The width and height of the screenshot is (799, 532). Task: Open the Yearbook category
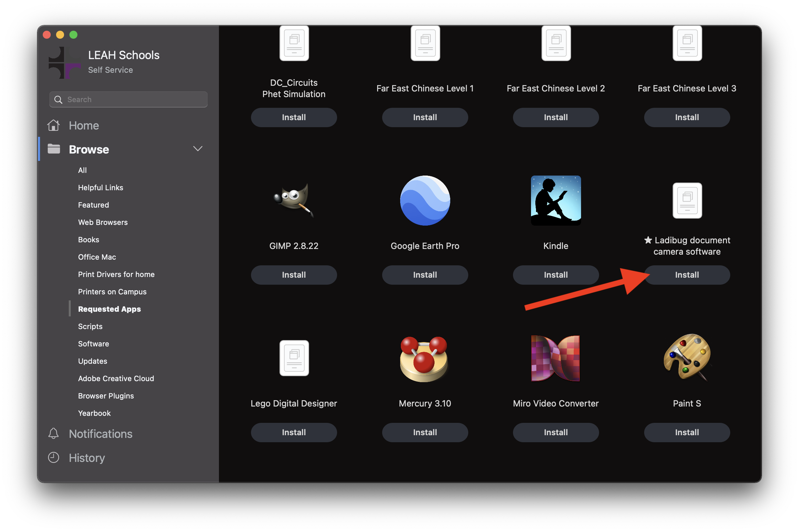point(94,413)
